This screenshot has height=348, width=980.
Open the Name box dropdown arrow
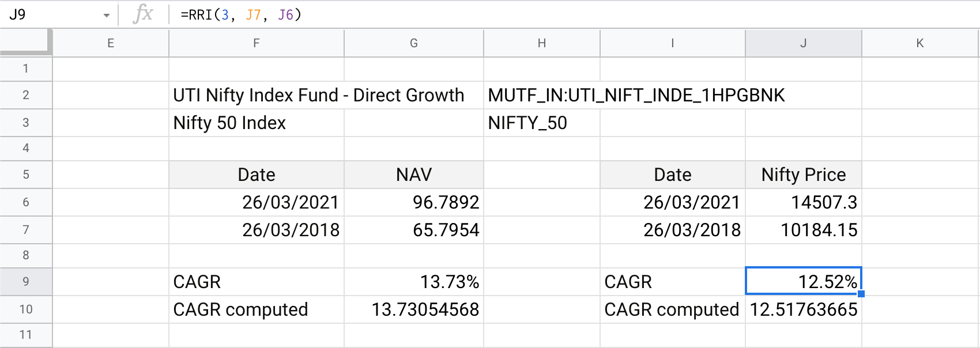pyautogui.click(x=107, y=15)
